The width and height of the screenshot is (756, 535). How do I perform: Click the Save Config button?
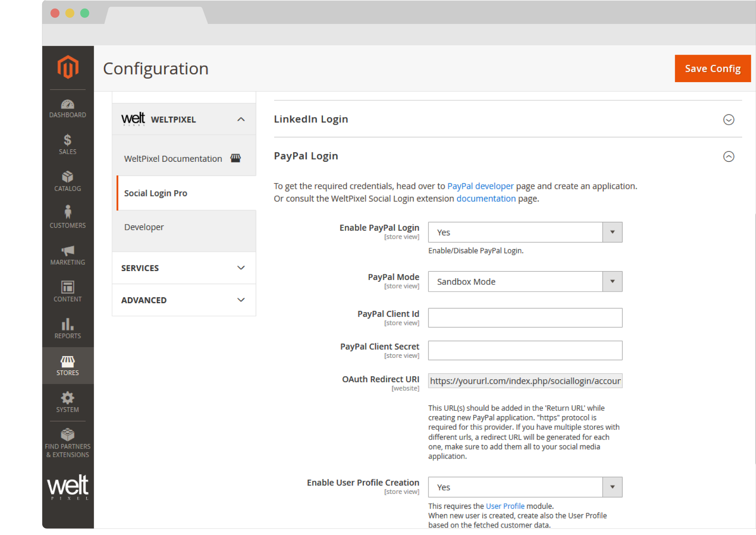pos(712,69)
